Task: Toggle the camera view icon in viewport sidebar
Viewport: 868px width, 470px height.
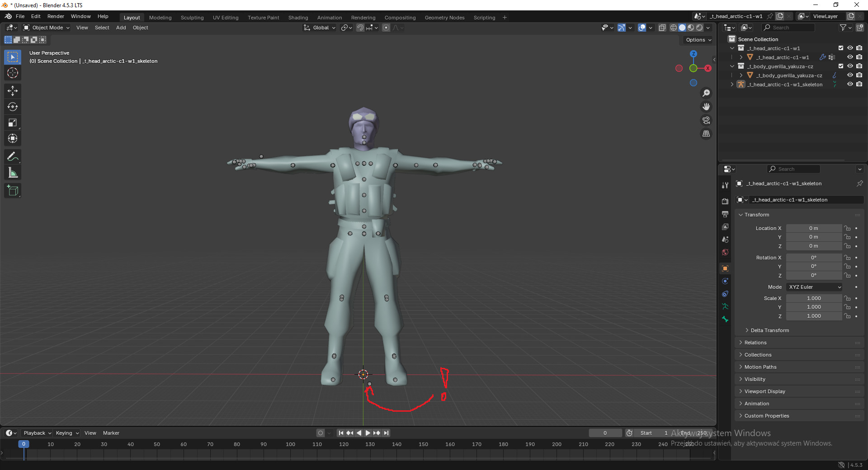Action: click(706, 120)
